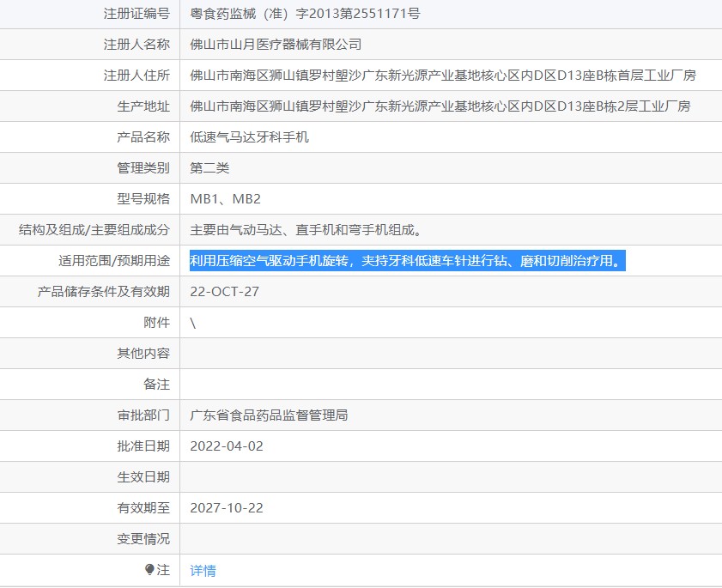Click the 注册人名称 label

137,45
